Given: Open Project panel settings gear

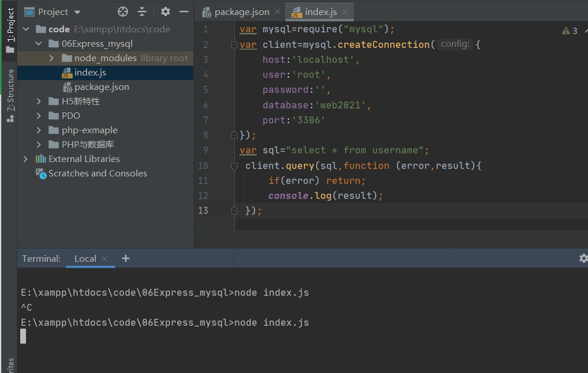Looking at the screenshot, I should 166,12.
